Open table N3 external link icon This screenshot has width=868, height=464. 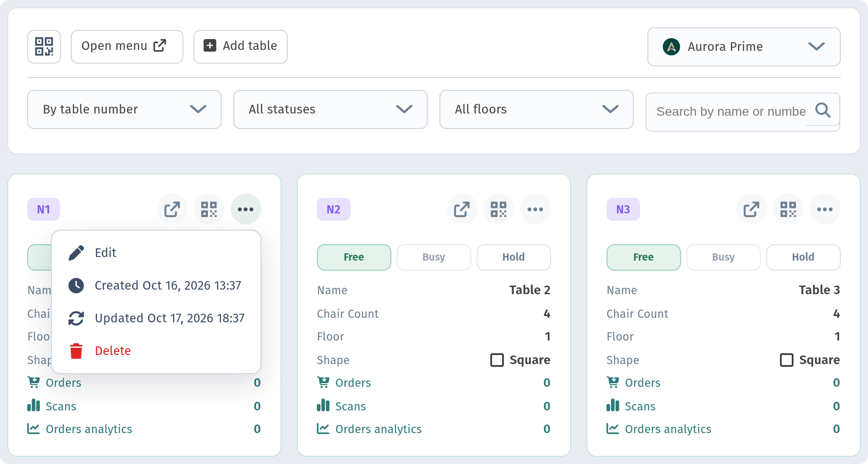click(752, 209)
